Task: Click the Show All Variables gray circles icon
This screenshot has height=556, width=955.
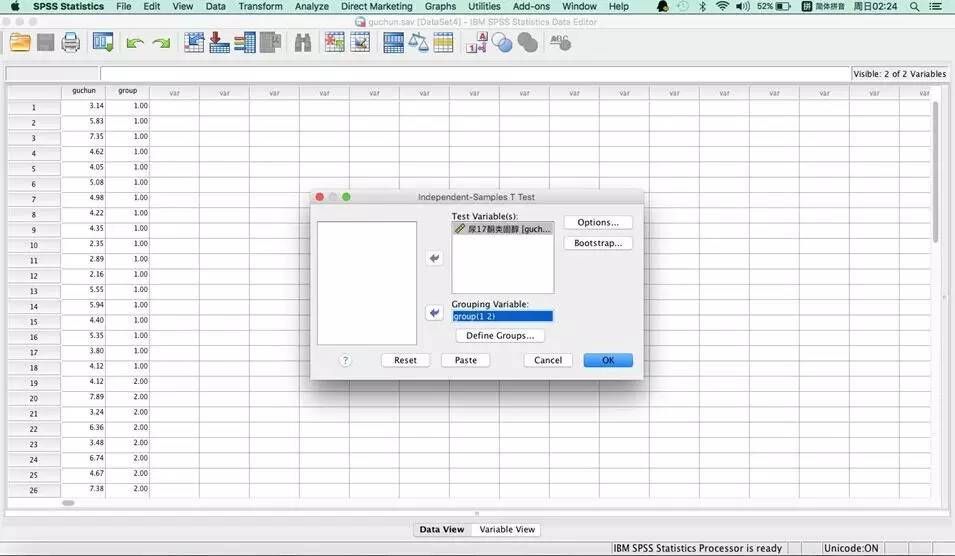Action: pyautogui.click(x=527, y=43)
